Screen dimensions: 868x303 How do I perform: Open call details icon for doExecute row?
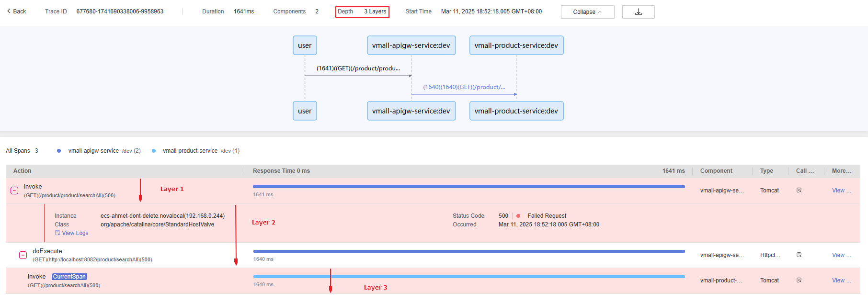click(799, 255)
